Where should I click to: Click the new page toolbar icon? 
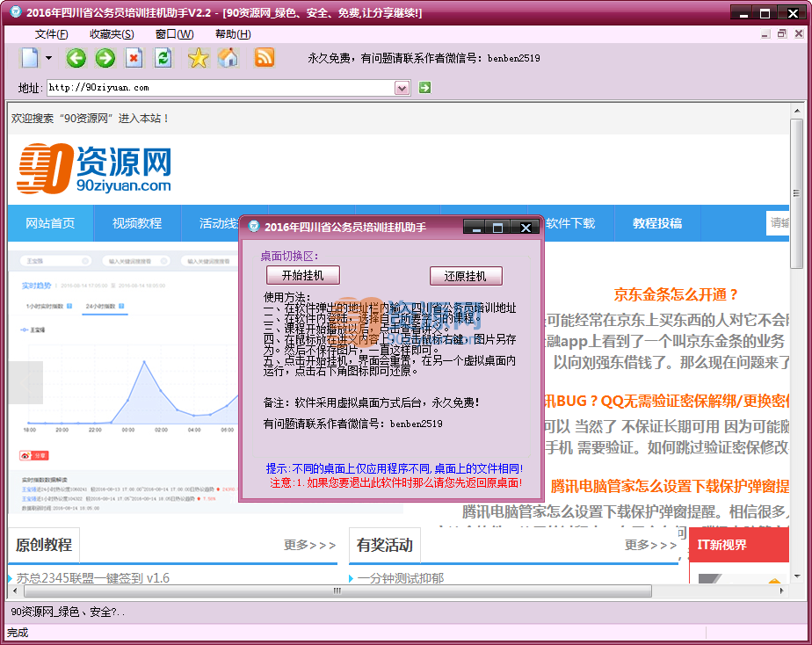point(30,58)
